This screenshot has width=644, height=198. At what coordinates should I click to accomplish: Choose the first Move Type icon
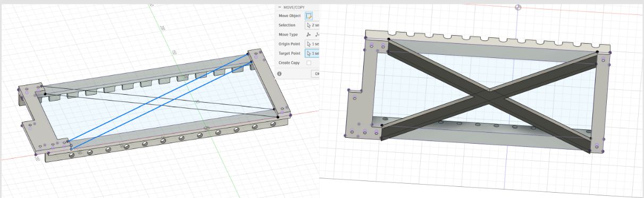309,35
